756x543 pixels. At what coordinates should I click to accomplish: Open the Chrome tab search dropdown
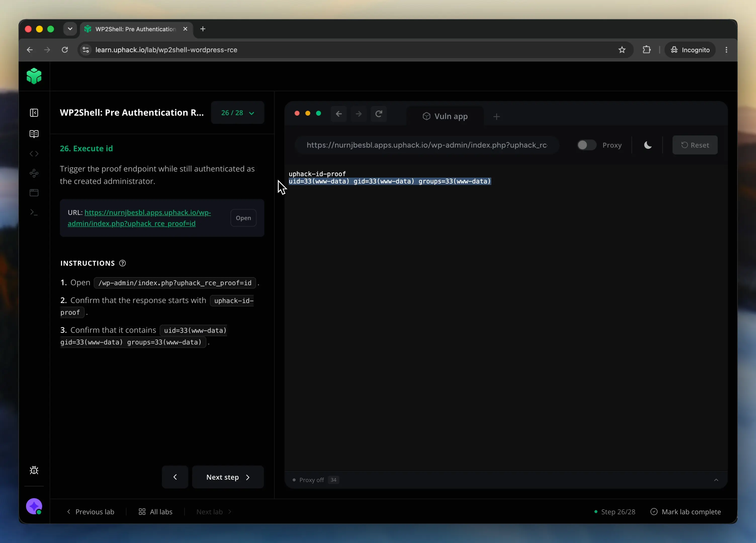(70, 29)
